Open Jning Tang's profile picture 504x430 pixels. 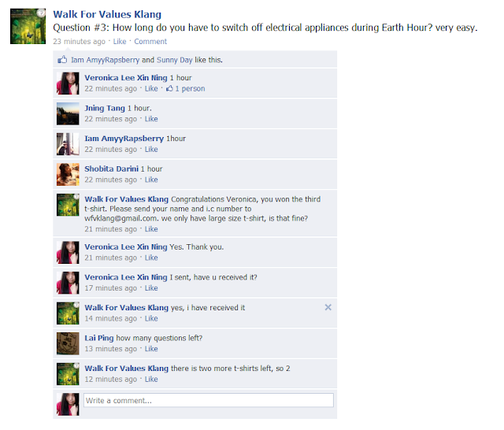pyautogui.click(x=68, y=113)
